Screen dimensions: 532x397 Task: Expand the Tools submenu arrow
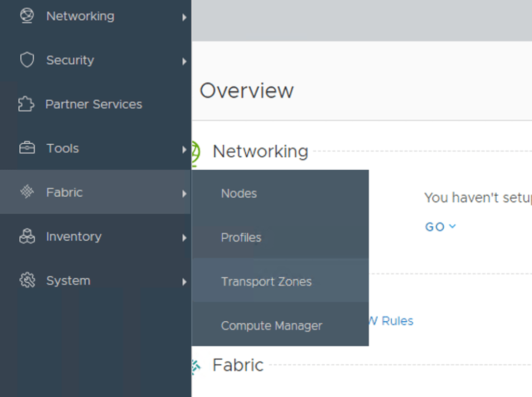click(184, 150)
